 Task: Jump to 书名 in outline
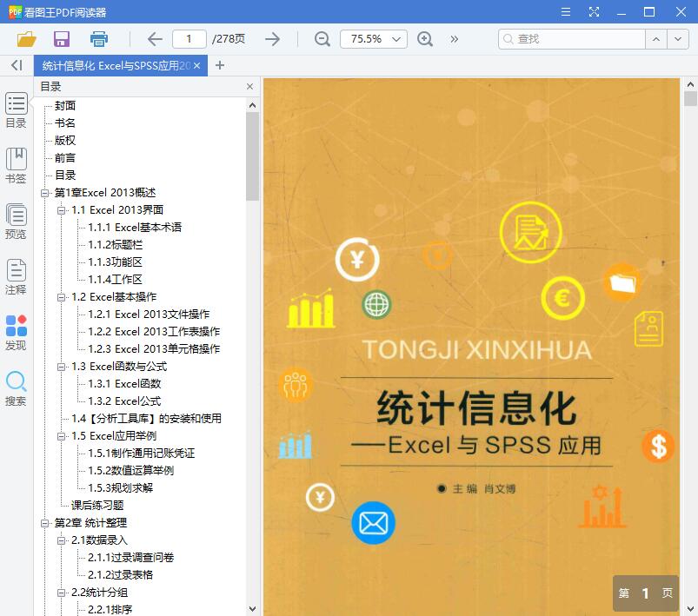coord(65,123)
